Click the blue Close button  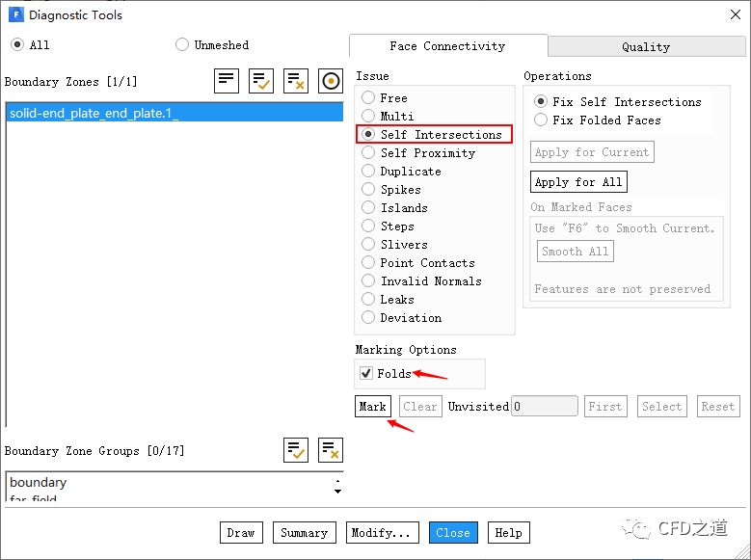(x=453, y=533)
